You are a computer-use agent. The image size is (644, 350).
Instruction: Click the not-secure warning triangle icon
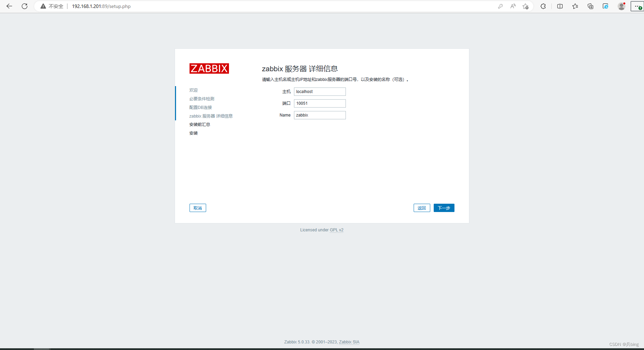(43, 6)
